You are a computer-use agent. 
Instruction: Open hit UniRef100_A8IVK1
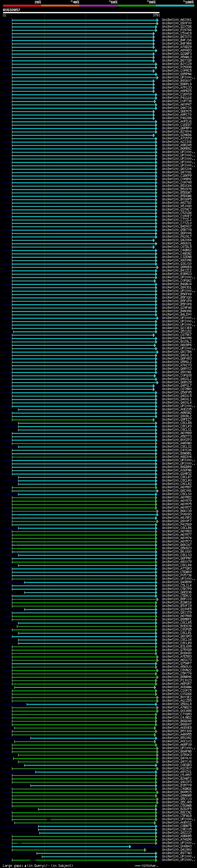(x=177, y=20)
